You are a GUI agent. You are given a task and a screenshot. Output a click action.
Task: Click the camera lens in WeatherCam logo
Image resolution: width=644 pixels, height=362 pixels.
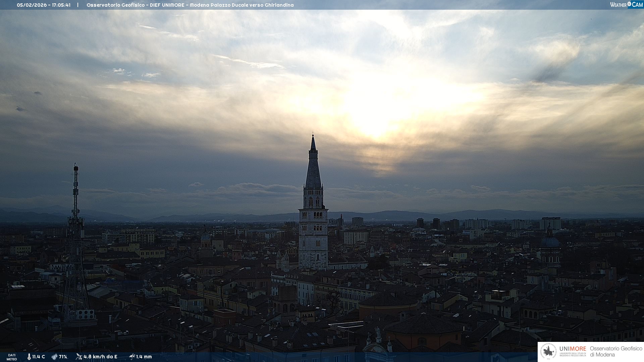[629, 4]
